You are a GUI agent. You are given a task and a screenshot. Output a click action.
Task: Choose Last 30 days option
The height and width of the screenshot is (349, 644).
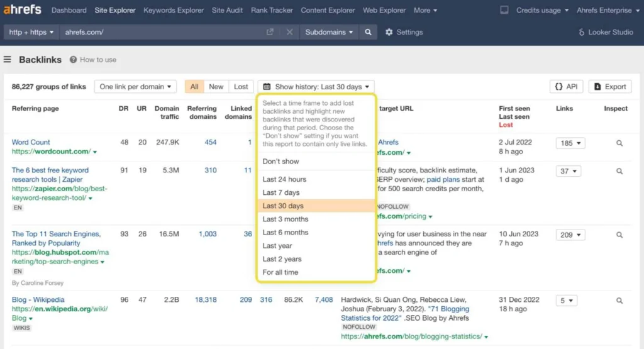(316, 206)
